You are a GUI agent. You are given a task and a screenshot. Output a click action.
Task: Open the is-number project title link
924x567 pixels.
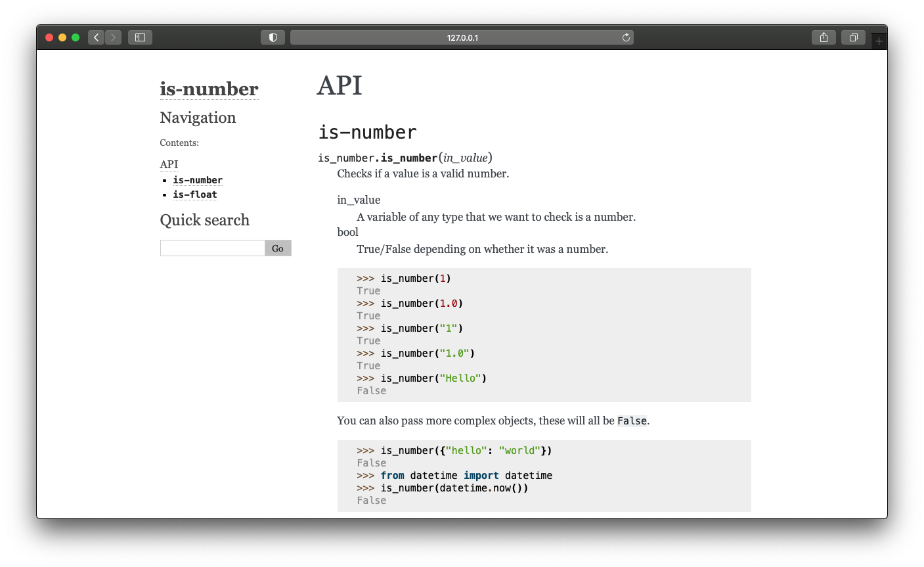point(209,89)
